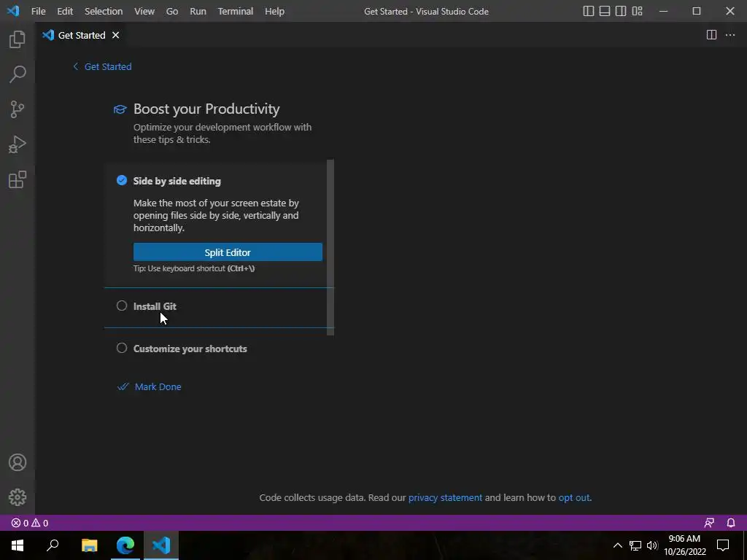The height and width of the screenshot is (560, 747).
Task: Go back via Get Started chevron link
Action: (x=102, y=66)
